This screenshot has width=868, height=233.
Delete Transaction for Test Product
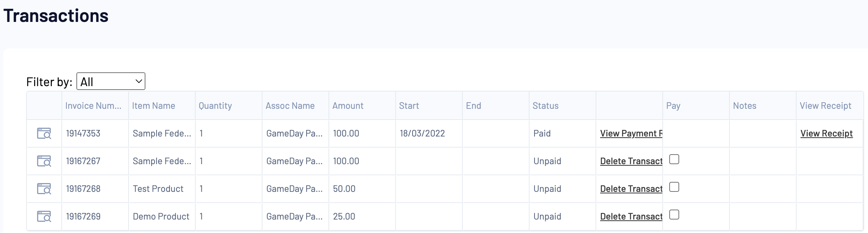pyautogui.click(x=631, y=189)
